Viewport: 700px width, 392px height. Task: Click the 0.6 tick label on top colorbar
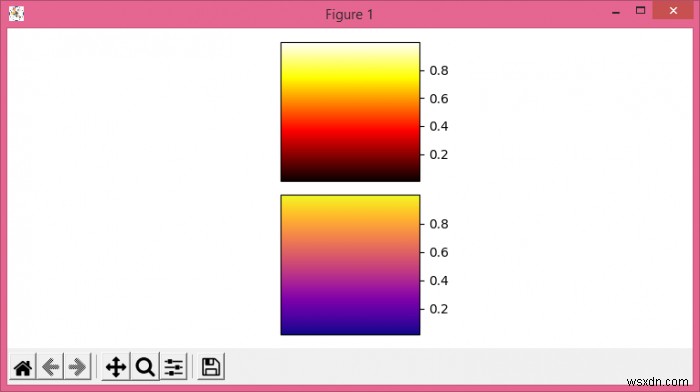pos(439,99)
